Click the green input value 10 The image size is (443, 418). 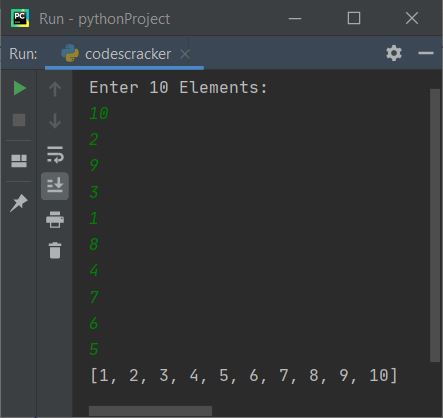pyautogui.click(x=99, y=113)
